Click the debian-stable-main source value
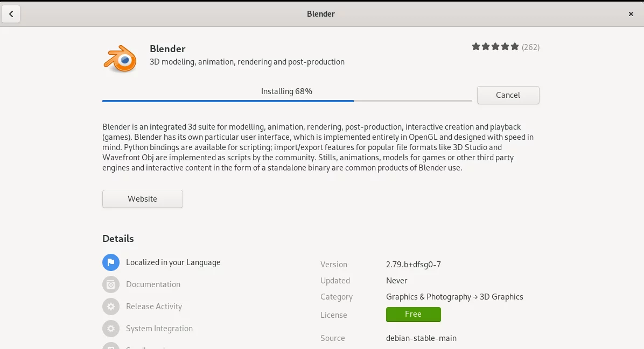 coord(422,338)
